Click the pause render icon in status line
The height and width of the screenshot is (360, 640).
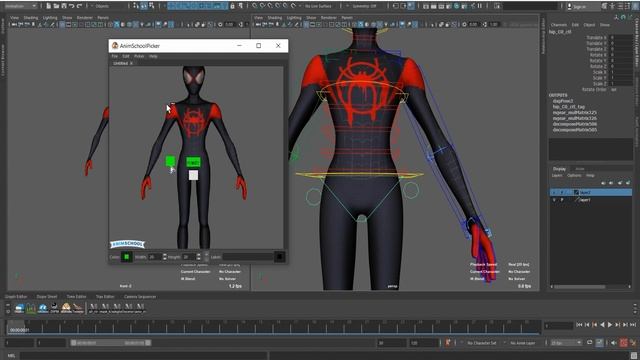tap(480, 6)
